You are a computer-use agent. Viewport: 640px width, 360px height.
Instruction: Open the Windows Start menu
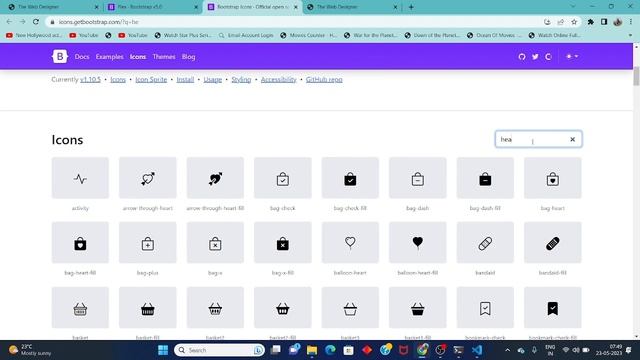tap(163, 350)
